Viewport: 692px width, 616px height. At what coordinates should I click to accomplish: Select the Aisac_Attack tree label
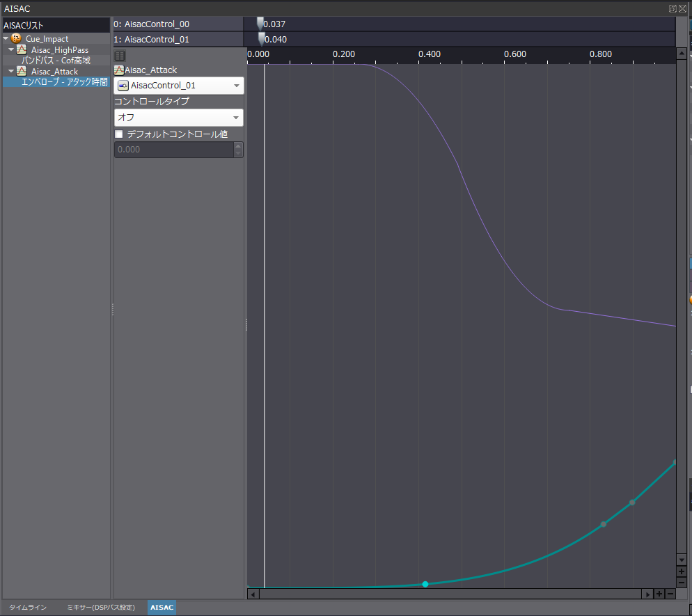tap(54, 72)
